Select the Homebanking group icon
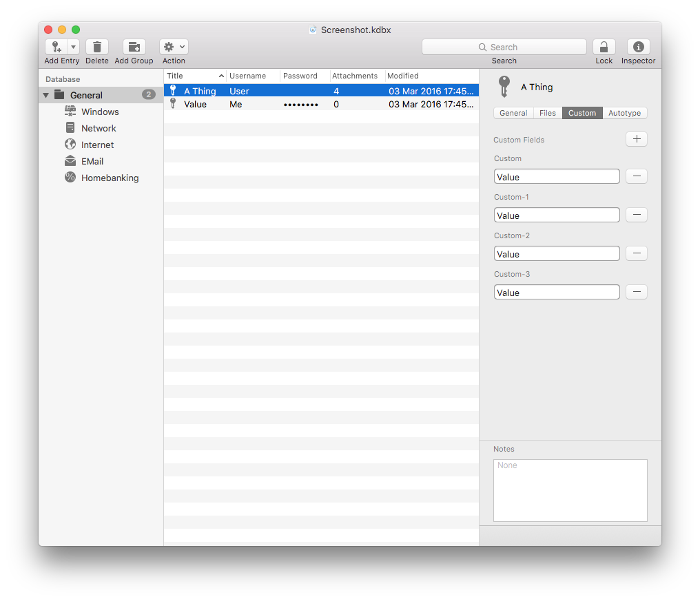Viewport: 700px width, 601px height. point(70,178)
